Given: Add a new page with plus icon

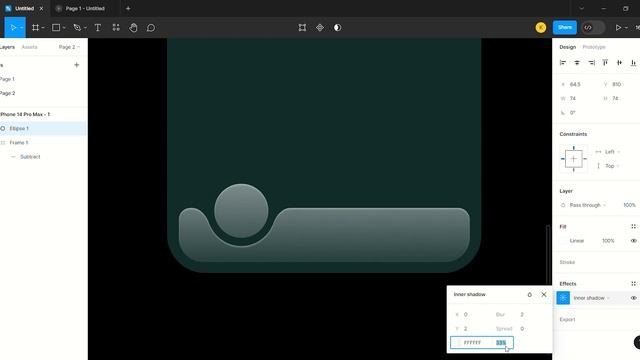Looking at the screenshot, I should tap(76, 65).
